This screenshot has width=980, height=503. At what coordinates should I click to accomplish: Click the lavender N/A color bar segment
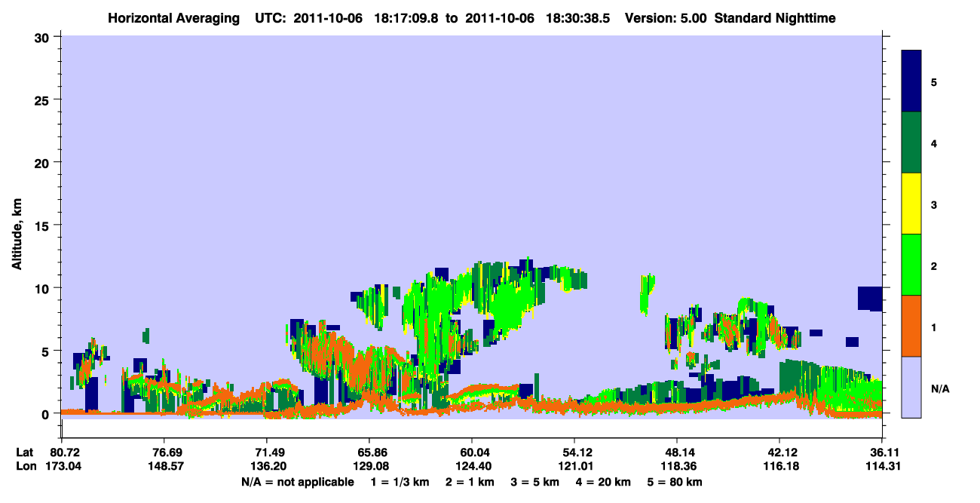tap(911, 387)
